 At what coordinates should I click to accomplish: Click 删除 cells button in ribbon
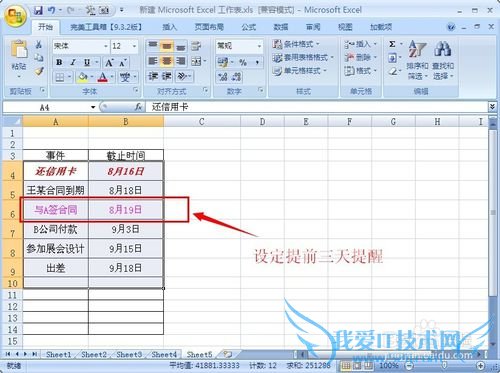pos(360,57)
